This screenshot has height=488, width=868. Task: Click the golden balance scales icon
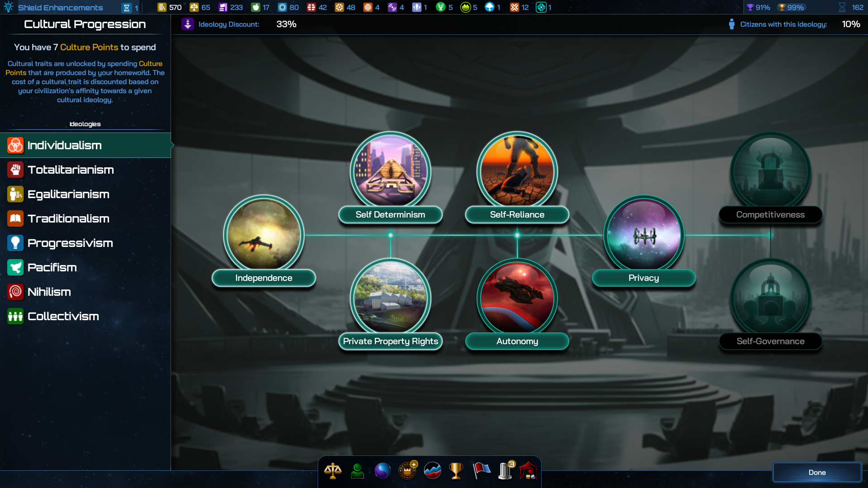(x=333, y=471)
